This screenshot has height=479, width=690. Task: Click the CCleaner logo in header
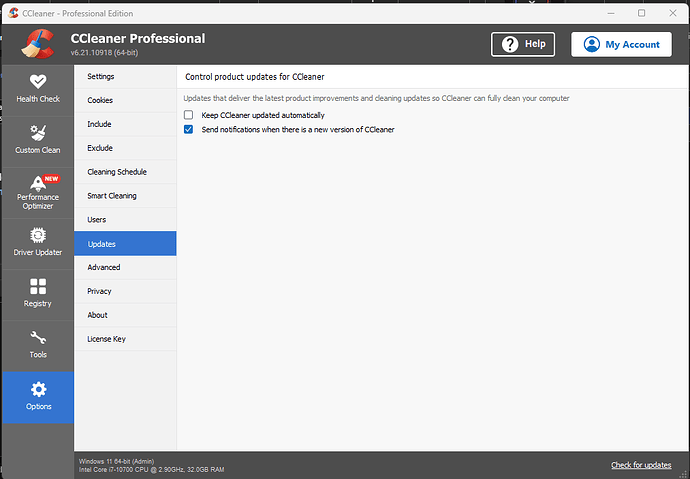tap(37, 43)
